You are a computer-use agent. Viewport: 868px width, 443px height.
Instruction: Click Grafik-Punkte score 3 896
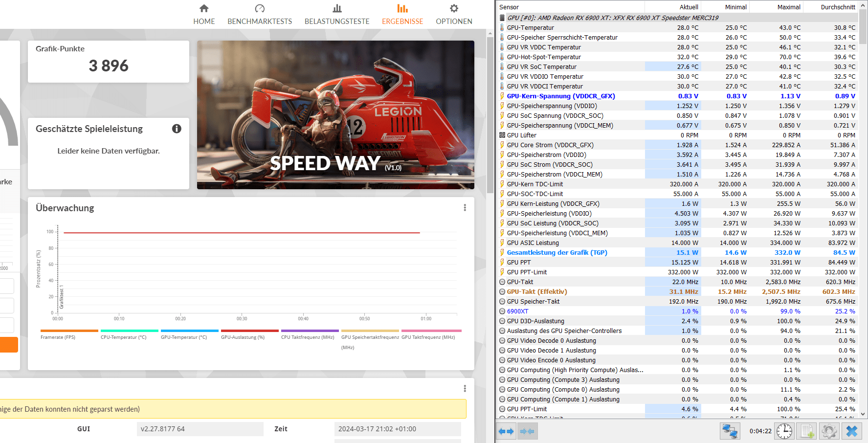coord(109,66)
